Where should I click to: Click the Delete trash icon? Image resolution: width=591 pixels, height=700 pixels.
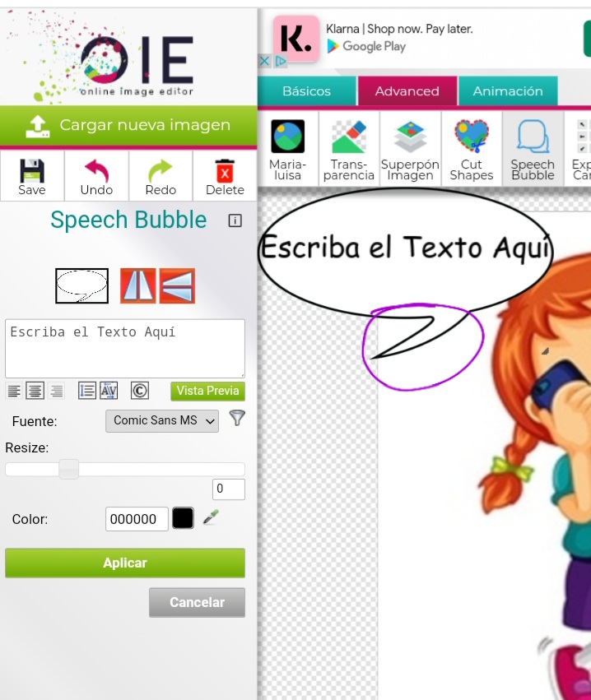pos(225,176)
